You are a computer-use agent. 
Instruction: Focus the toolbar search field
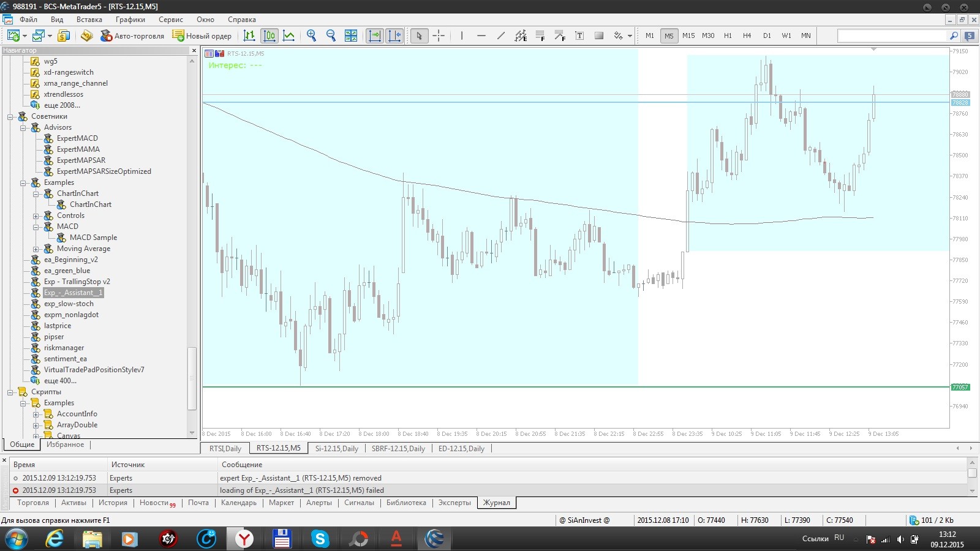pos(892,36)
